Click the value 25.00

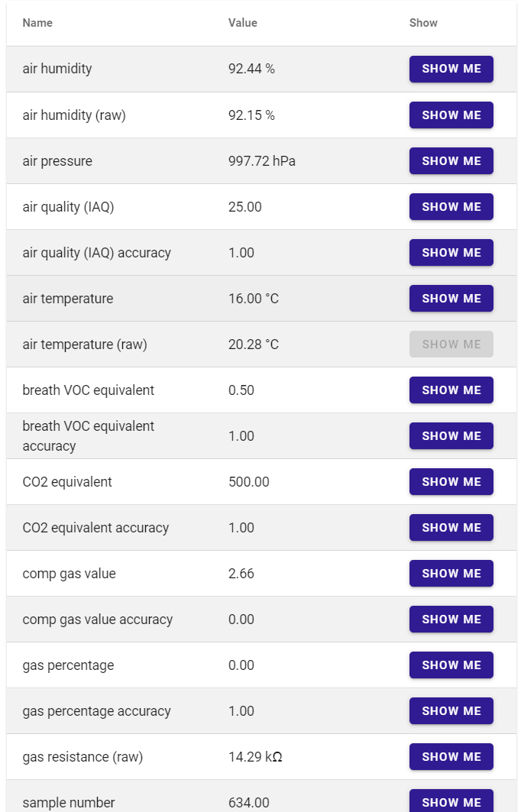[x=245, y=207]
